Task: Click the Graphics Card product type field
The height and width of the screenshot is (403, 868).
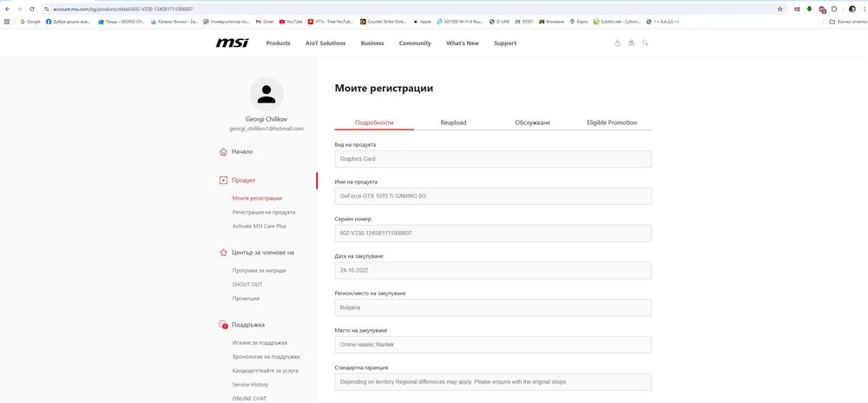Action: 493,159
